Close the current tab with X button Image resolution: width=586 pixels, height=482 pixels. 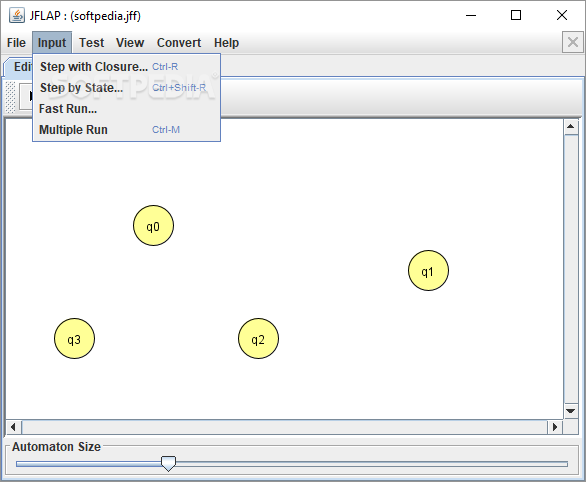[573, 42]
